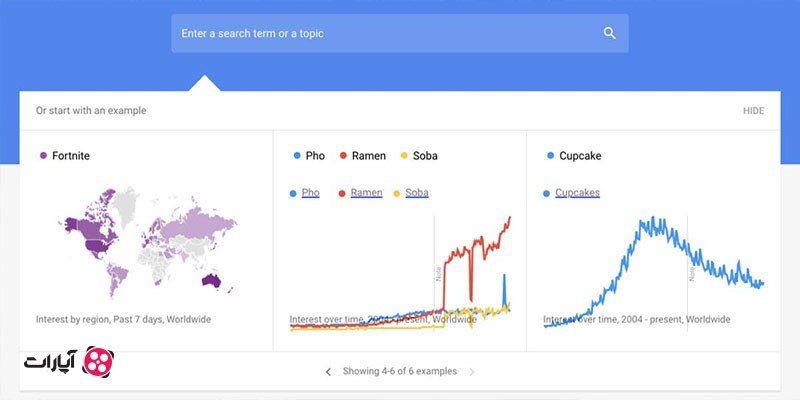Viewport: 800px width, 400px height.
Task: Click the Fortnite example title
Action: point(72,156)
